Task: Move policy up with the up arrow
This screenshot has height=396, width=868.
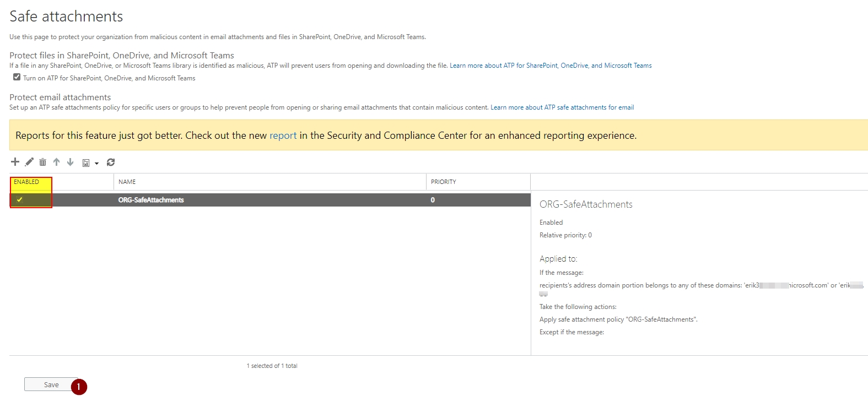Action: pos(56,162)
